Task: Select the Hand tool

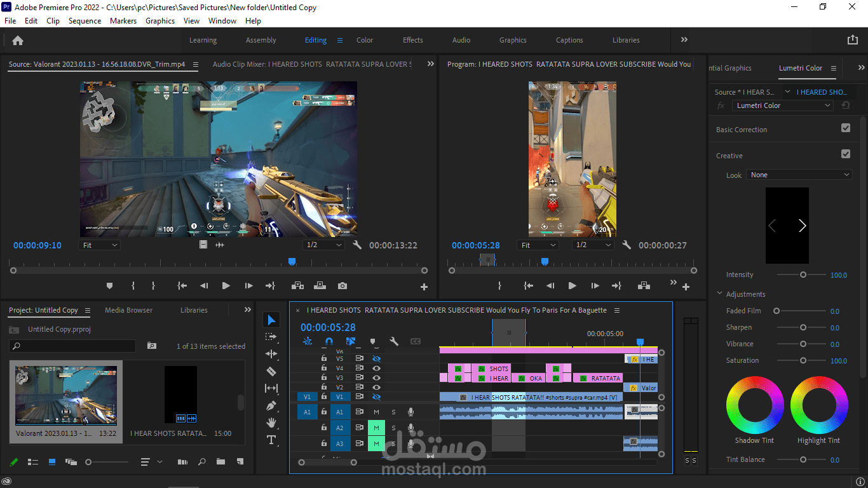Action: pyautogui.click(x=271, y=423)
